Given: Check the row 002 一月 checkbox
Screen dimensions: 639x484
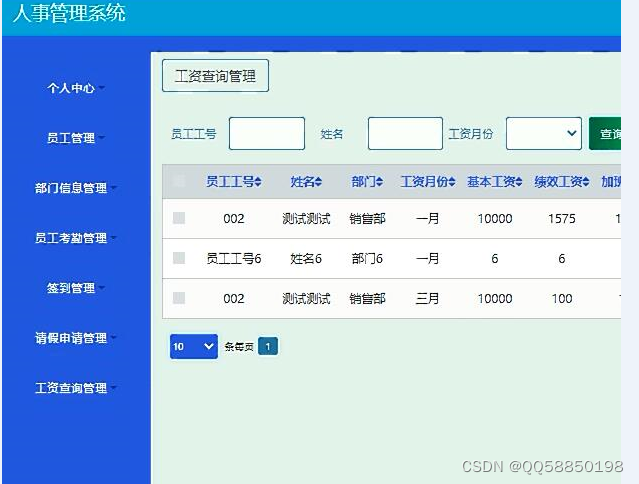Looking at the screenshot, I should tap(179, 218).
